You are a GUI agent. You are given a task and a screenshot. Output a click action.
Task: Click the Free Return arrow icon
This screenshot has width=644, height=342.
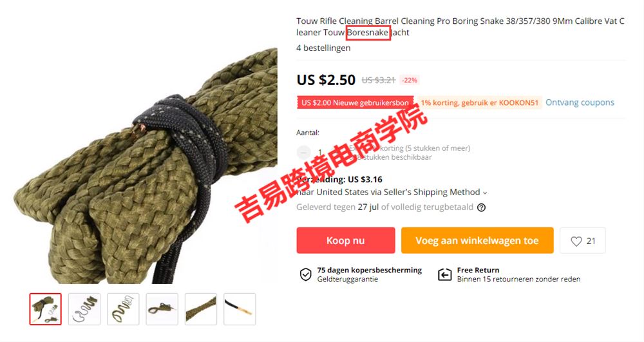[x=445, y=274]
